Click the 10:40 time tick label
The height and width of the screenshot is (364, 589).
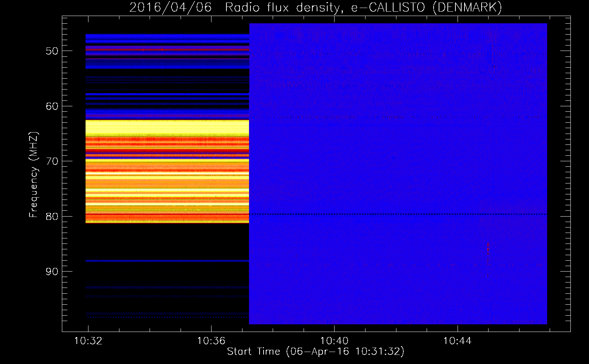pyautogui.click(x=334, y=341)
